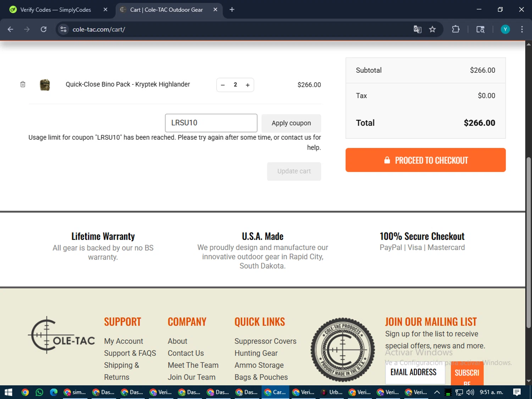Open the Chrome Extensions menu
This screenshot has width=532, height=399.
(x=456, y=29)
